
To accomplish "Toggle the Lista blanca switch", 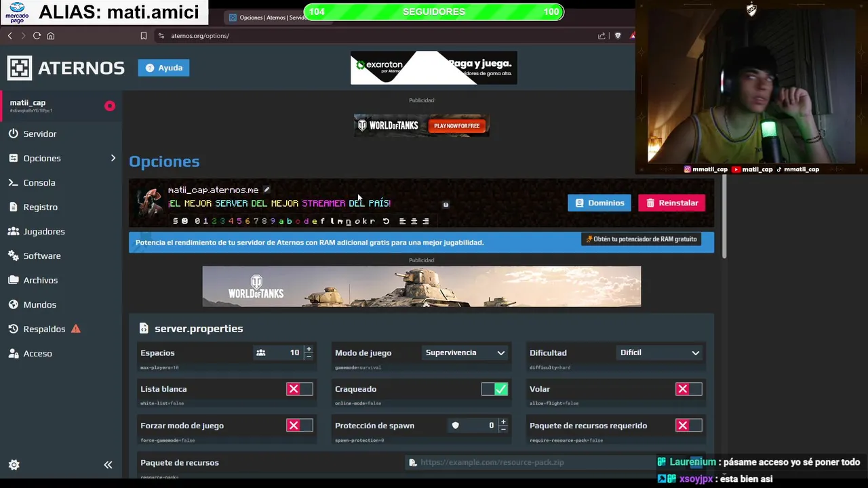I will click(x=300, y=389).
